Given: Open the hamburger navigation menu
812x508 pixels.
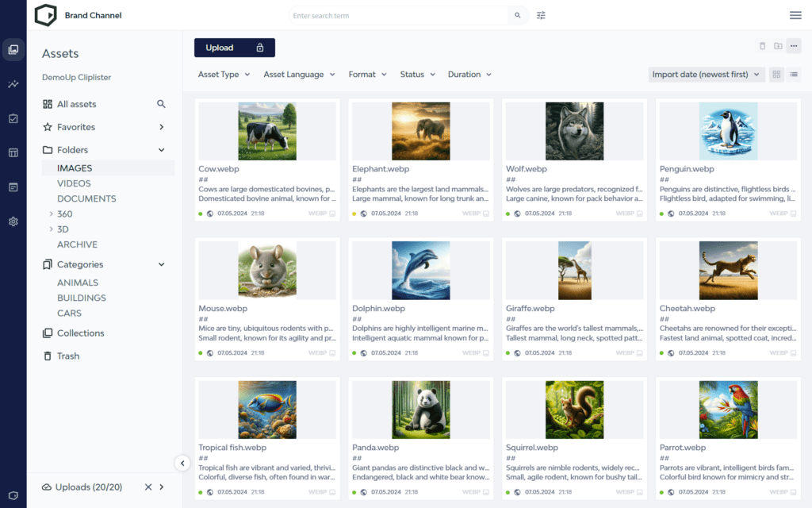Looking at the screenshot, I should click(x=795, y=14).
